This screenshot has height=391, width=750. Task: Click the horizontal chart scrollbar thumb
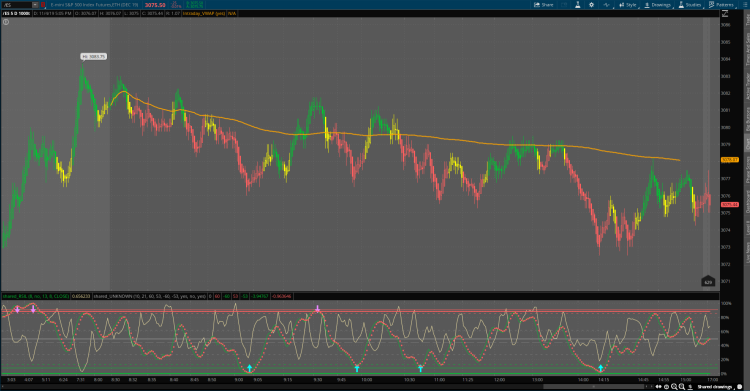click(x=594, y=386)
